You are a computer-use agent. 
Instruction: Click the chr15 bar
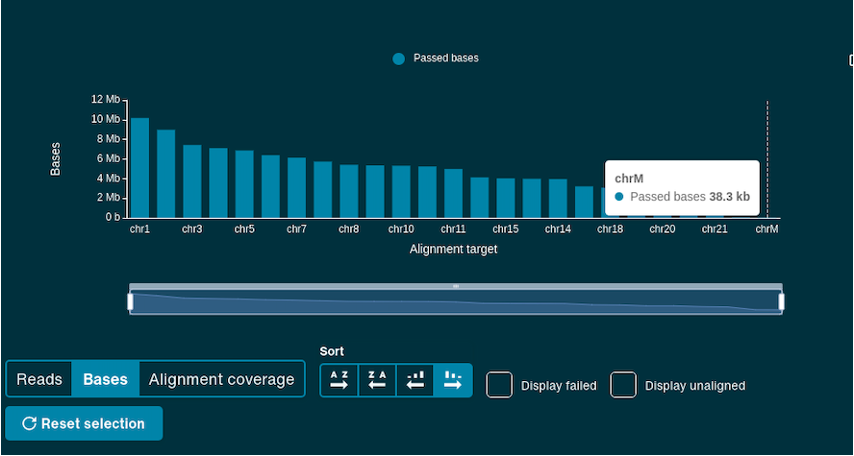click(x=506, y=198)
